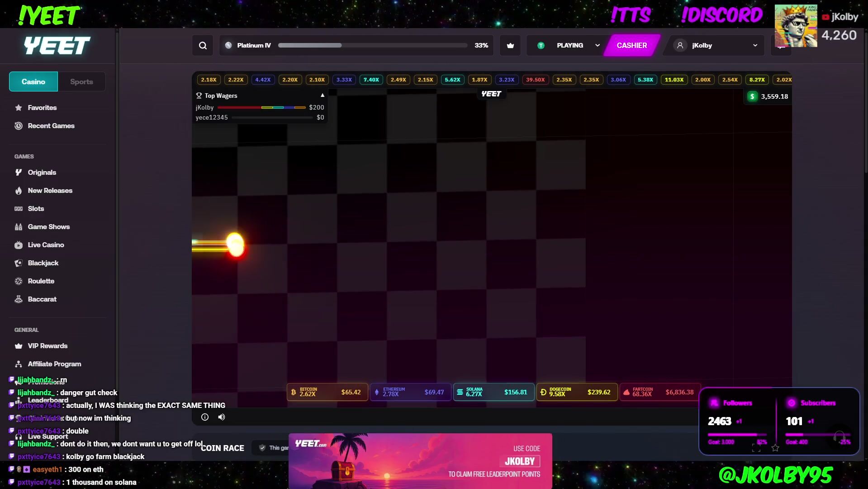The image size is (868, 489).
Task: Click the Live Casino icon
Action: click(19, 245)
